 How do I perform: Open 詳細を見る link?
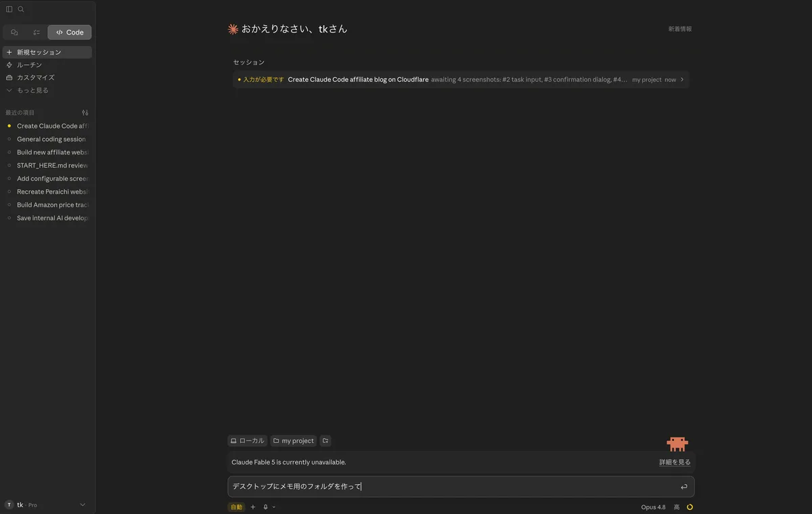(x=675, y=462)
